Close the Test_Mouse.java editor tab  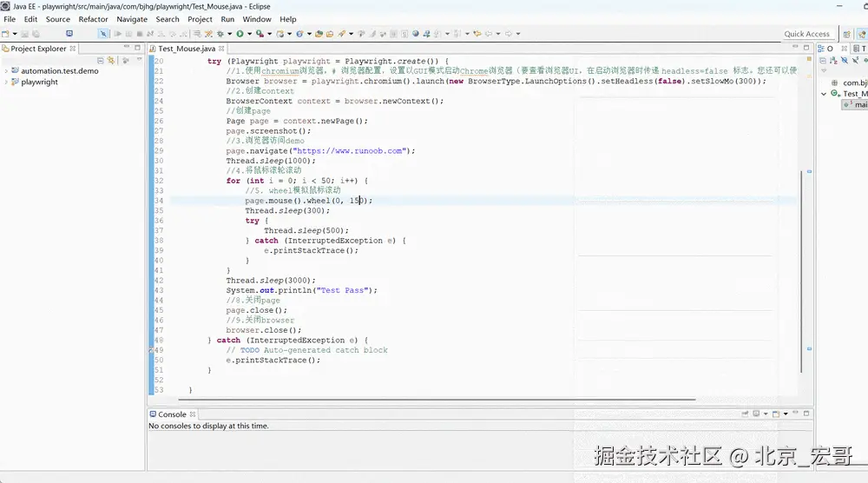click(221, 49)
